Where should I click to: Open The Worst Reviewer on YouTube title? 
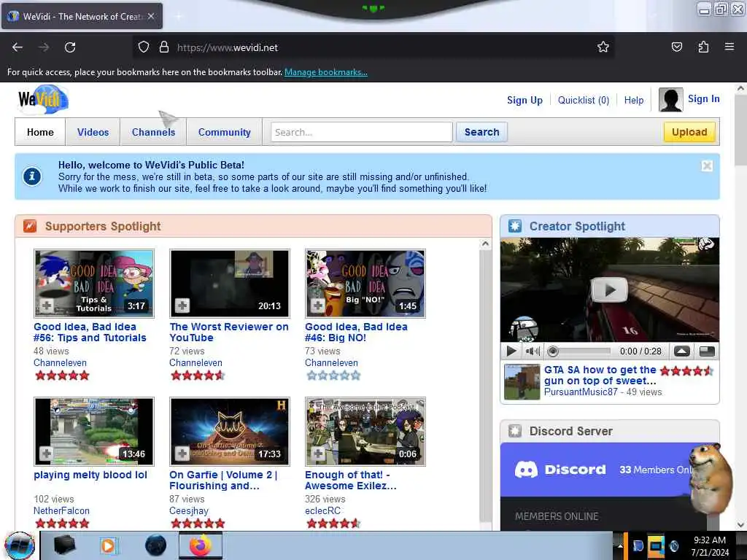(x=228, y=332)
